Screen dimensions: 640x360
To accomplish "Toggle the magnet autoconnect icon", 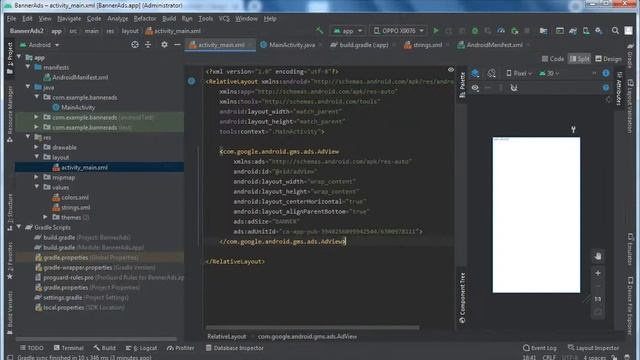I will click(x=514, y=88).
